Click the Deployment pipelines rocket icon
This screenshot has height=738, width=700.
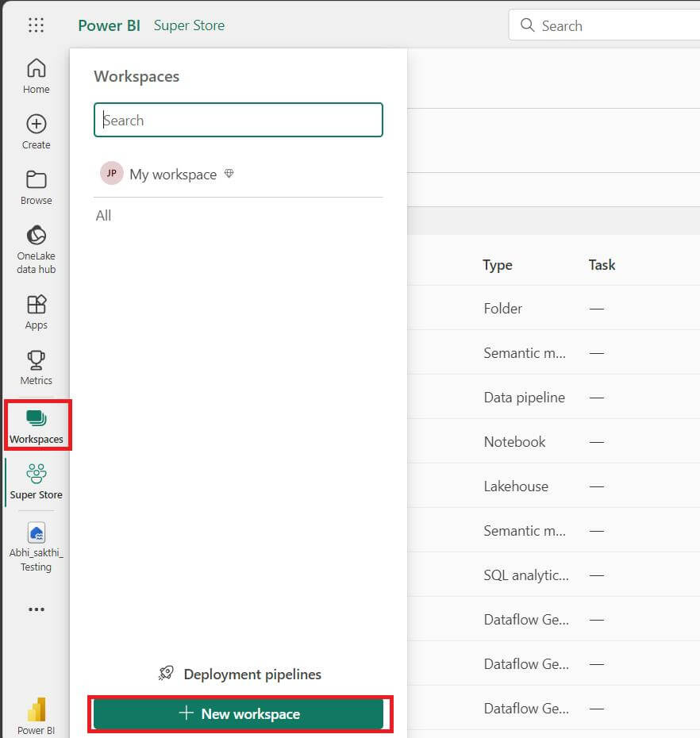click(166, 674)
